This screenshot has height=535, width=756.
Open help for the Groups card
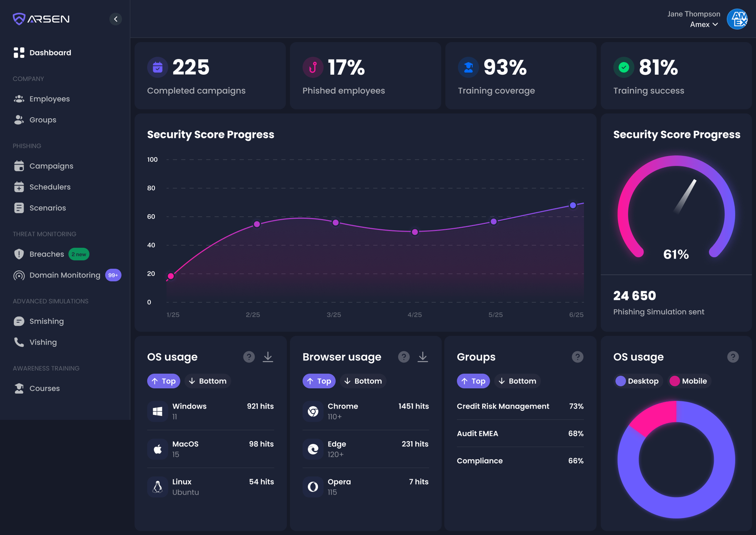click(577, 357)
